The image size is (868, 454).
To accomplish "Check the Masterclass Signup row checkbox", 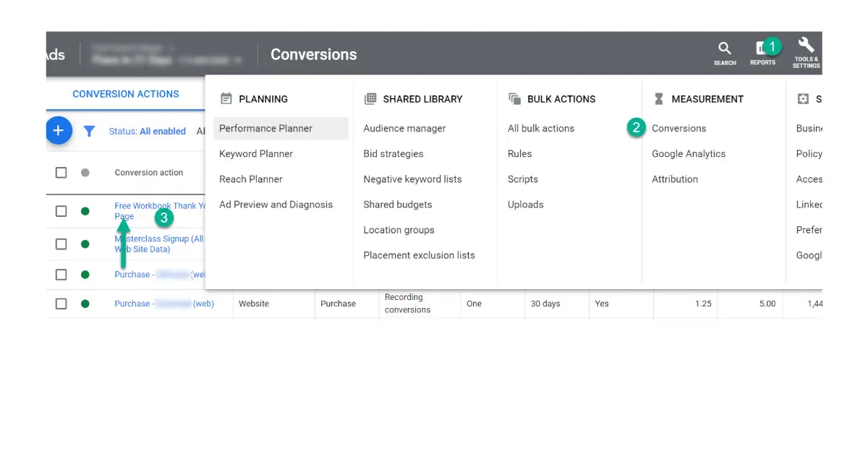I will point(61,244).
